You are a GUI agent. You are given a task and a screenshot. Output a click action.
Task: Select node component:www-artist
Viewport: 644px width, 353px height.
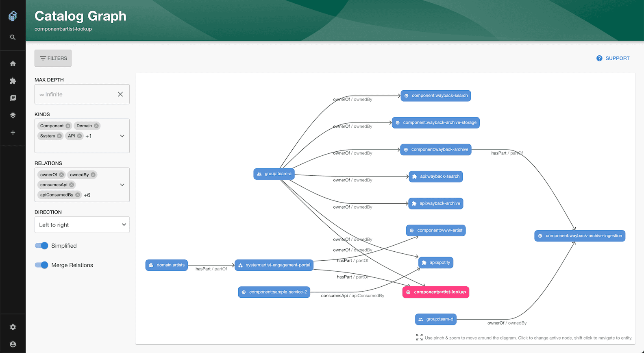[436, 230]
